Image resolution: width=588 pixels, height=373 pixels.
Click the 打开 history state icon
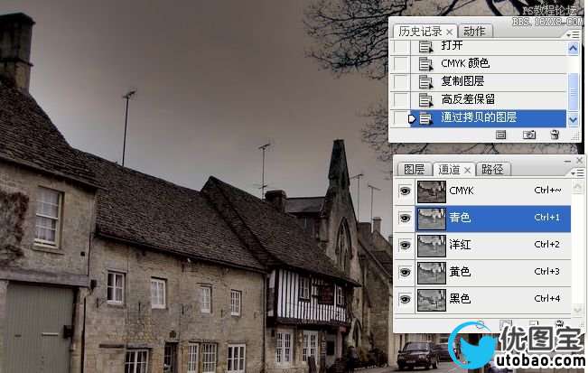425,46
